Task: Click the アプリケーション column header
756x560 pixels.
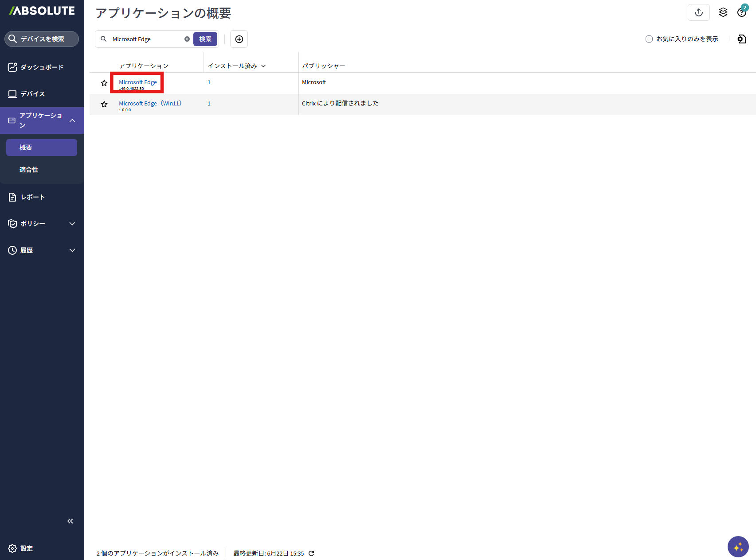Action: (144, 66)
